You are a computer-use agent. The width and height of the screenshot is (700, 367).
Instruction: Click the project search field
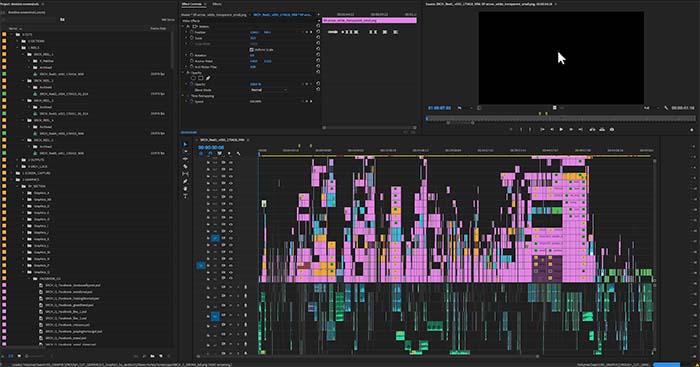[29, 20]
